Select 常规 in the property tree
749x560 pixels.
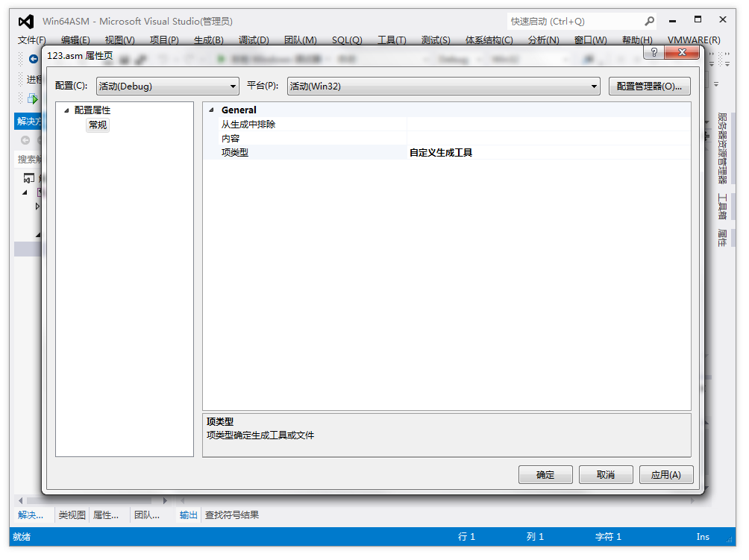[x=98, y=125]
